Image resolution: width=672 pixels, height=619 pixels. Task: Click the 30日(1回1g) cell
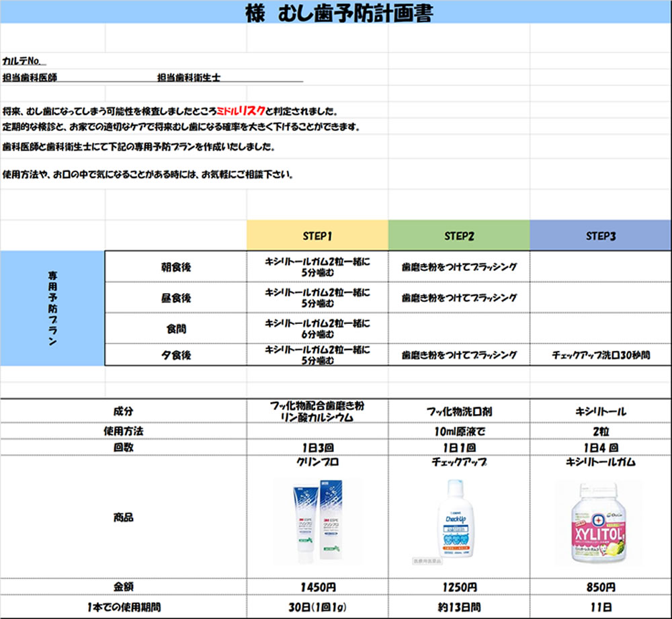[x=318, y=607]
